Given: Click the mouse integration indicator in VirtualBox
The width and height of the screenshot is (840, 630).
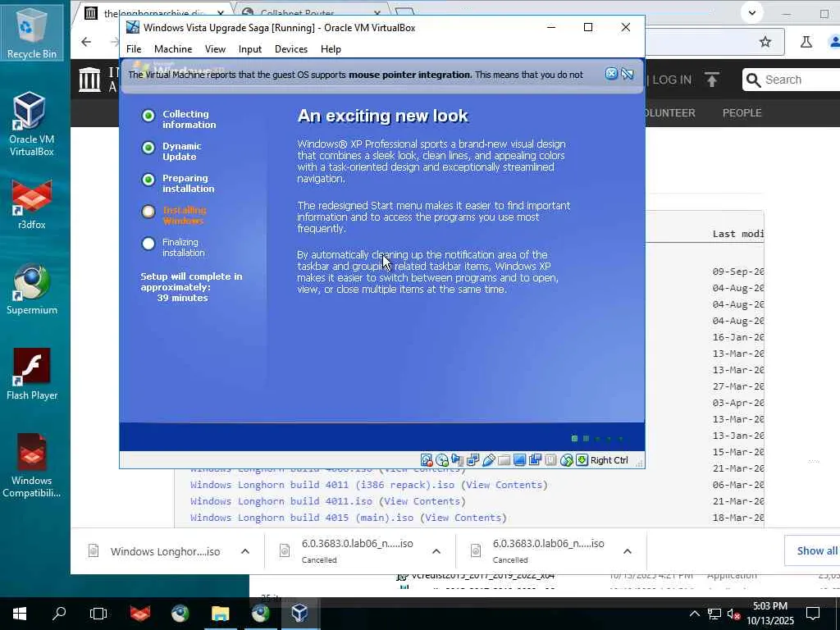Looking at the screenshot, I should click(566, 460).
